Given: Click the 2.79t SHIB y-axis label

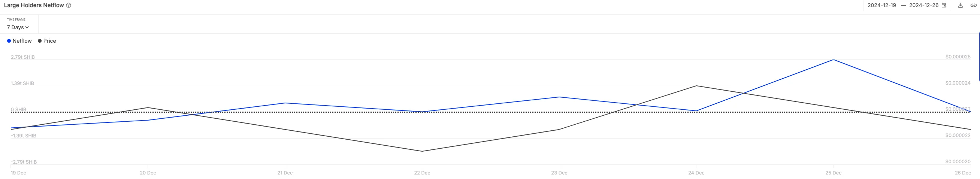Looking at the screenshot, I should [x=23, y=57].
